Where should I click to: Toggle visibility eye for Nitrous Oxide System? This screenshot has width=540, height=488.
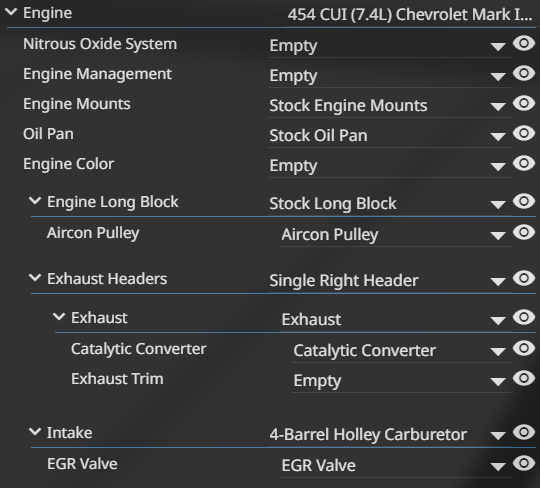point(524,43)
